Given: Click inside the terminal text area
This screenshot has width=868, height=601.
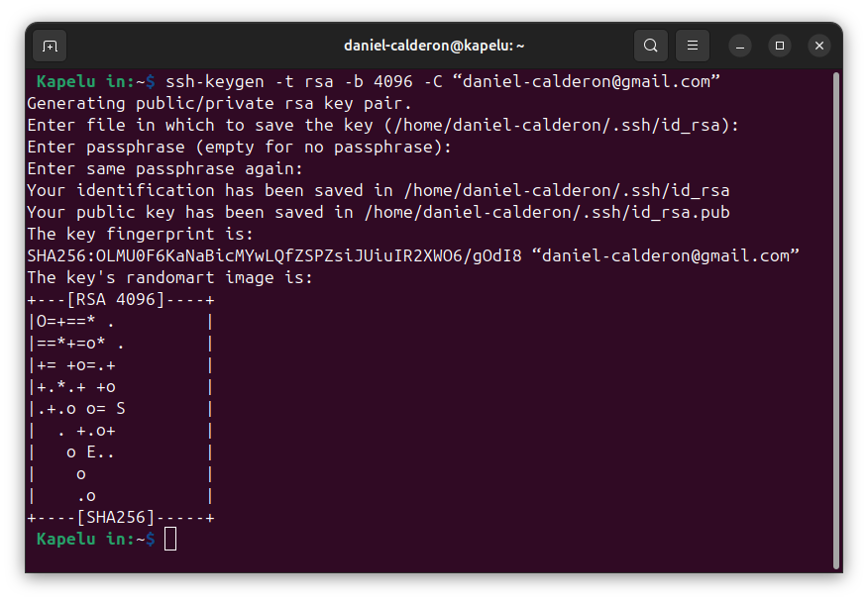Looking at the screenshot, I should click(x=434, y=396).
